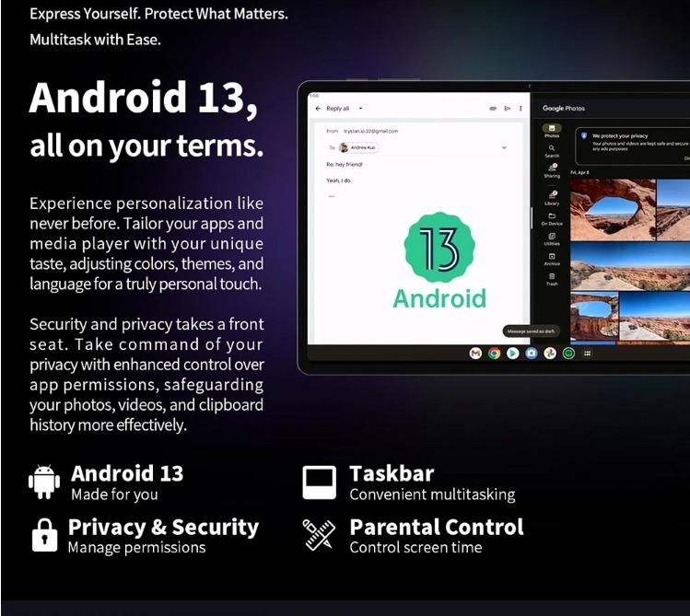
Task: Select the Andrew Kuo recipient chip
Action: tap(358, 147)
